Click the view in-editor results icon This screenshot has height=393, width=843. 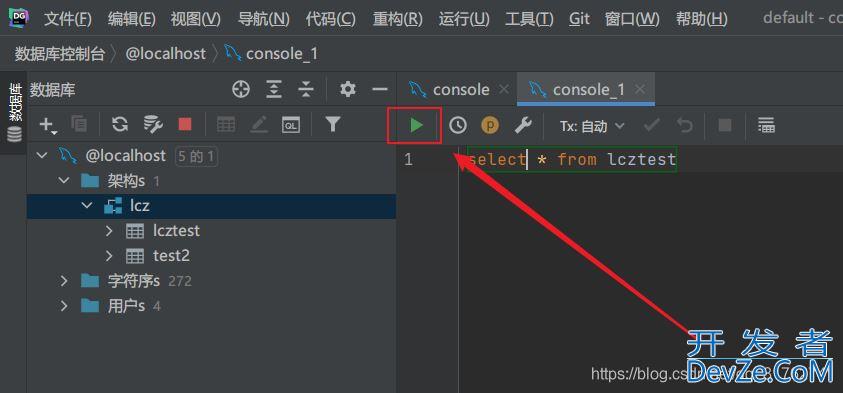(766, 126)
